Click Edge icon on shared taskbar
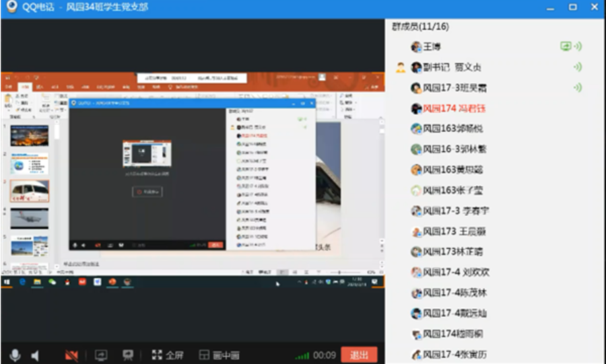 (22, 282)
